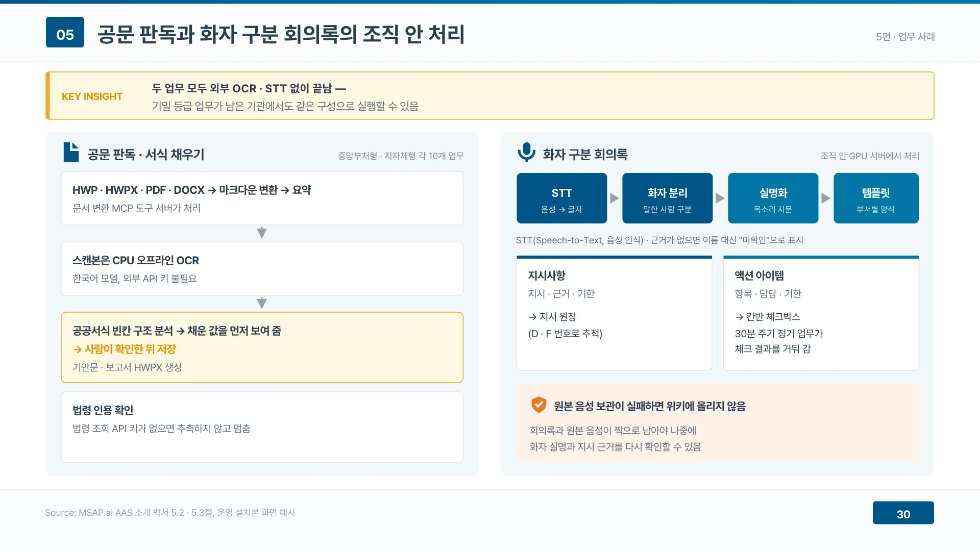Viewport: 980px width, 551px height.
Task: Click (D · F 번호로 추적) text
Action: [565, 334]
